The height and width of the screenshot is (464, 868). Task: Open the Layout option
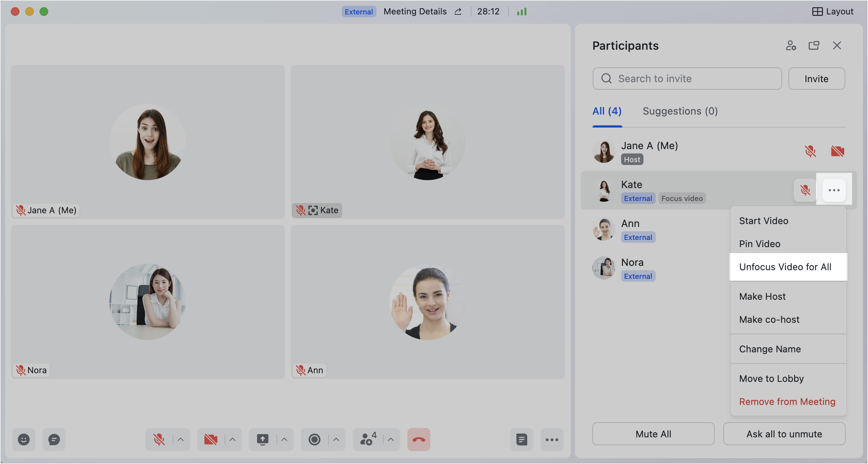833,12
